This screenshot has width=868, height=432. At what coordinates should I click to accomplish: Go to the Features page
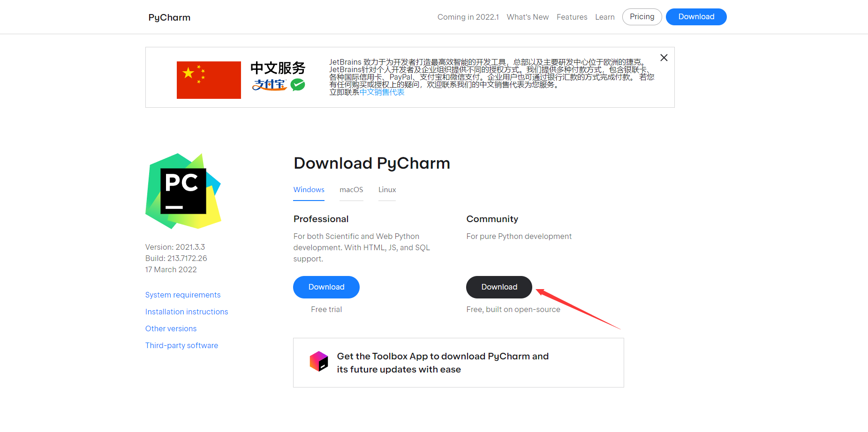572,17
